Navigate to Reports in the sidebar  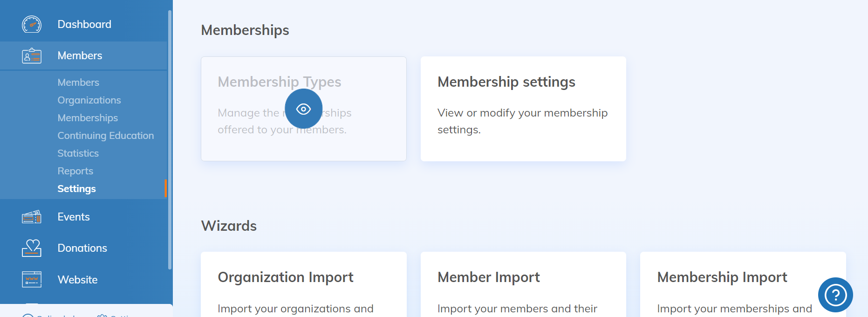75,171
